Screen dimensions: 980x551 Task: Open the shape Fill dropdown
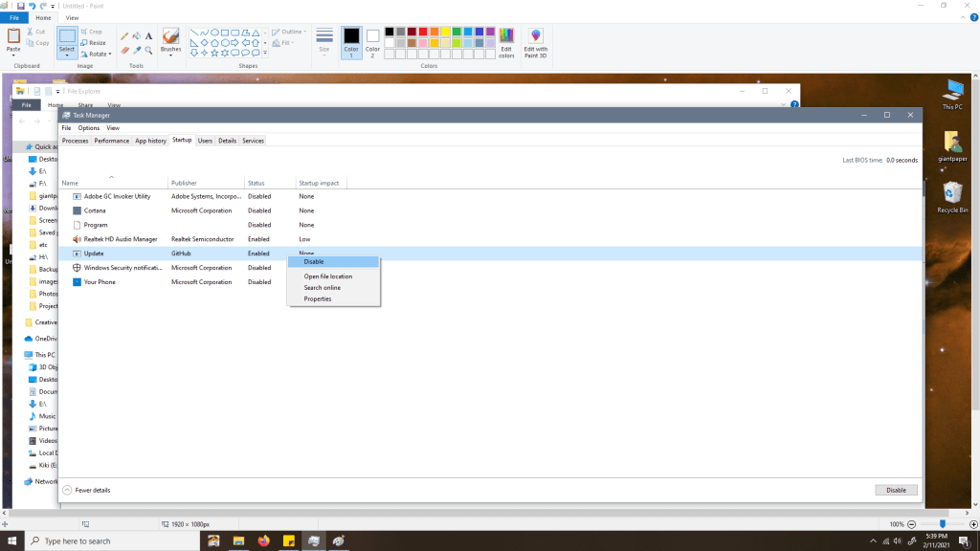pos(283,43)
